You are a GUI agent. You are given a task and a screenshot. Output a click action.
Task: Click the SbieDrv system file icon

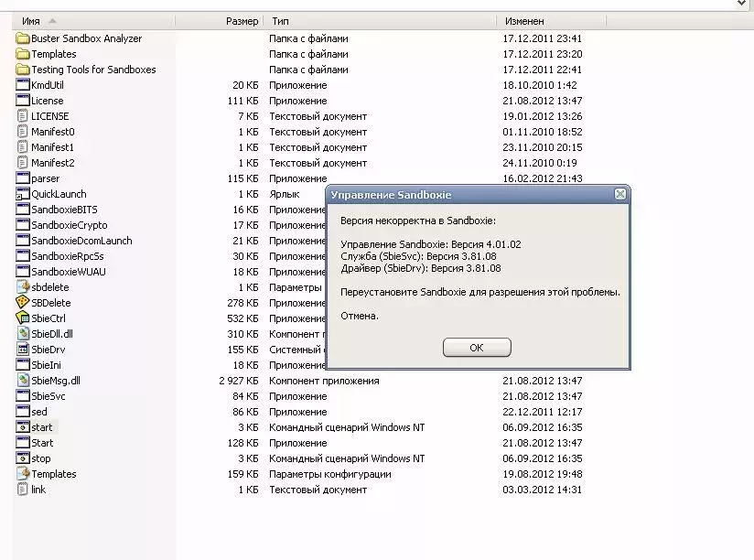(x=23, y=350)
